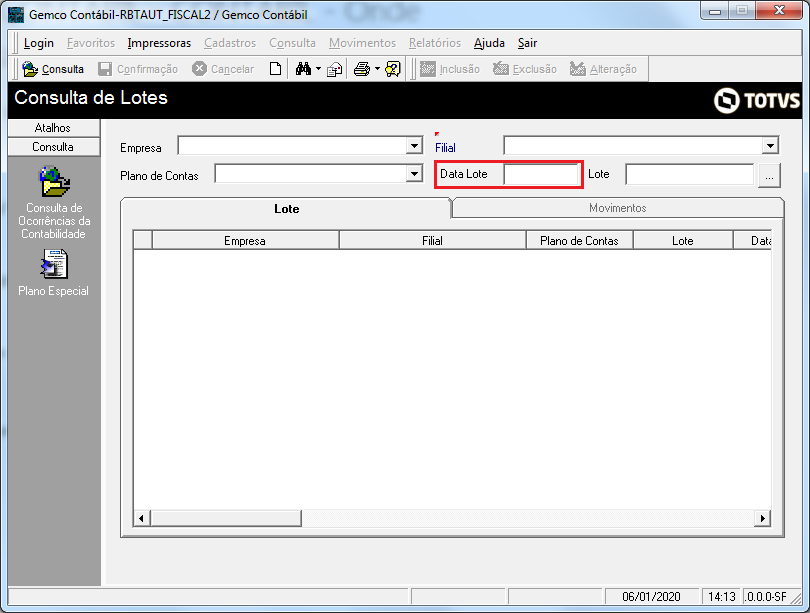Viewport: 810px width, 613px height.
Task: Click the Inclusão toolbar icon
Action: pos(427,69)
